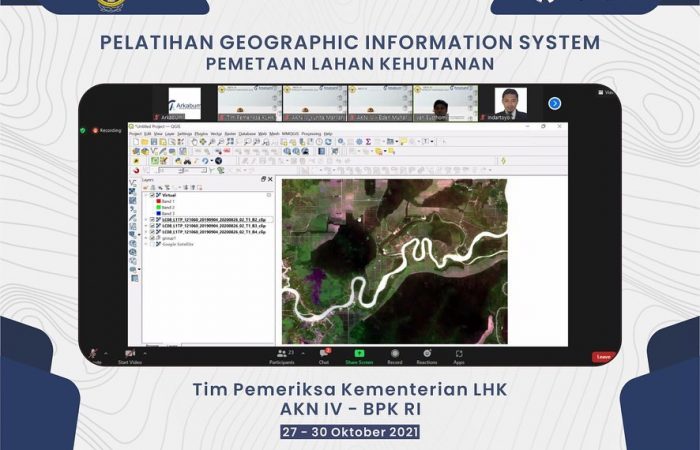Open the Zoom Chat panel
This screenshot has height=450, width=700.
pos(323,354)
